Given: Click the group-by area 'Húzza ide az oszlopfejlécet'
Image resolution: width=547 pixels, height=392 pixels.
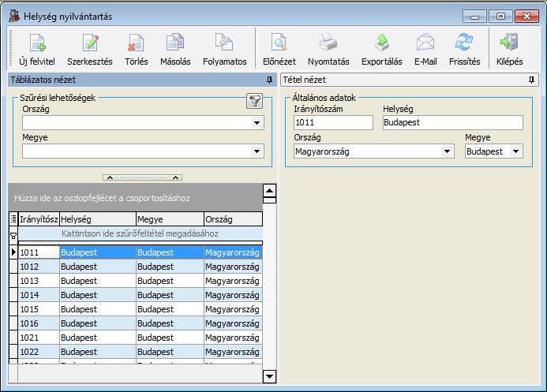Looking at the screenshot, I should click(x=135, y=198).
